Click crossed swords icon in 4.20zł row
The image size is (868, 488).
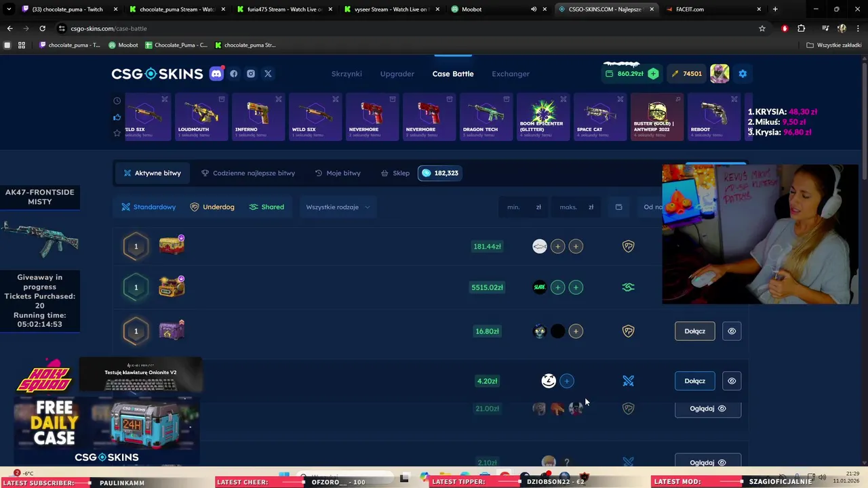point(629,381)
